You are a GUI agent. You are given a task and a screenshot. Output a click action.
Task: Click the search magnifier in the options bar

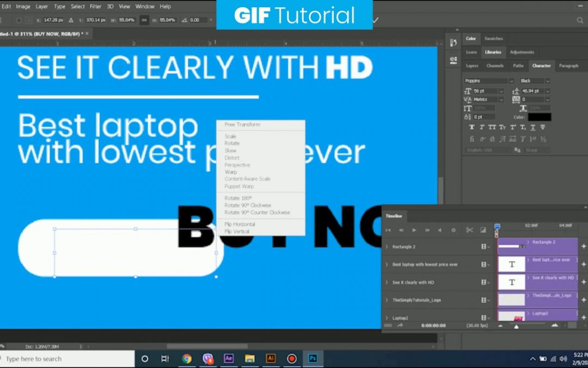tap(580, 20)
